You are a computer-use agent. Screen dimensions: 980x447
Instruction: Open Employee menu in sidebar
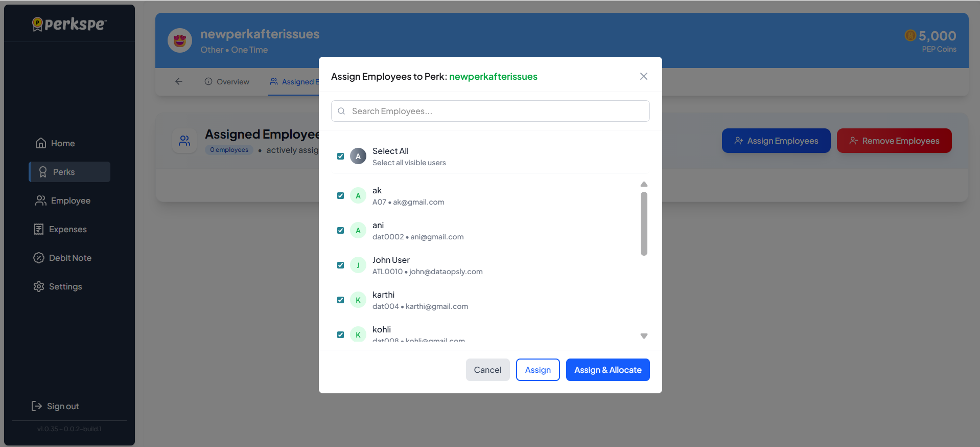tap(63, 200)
